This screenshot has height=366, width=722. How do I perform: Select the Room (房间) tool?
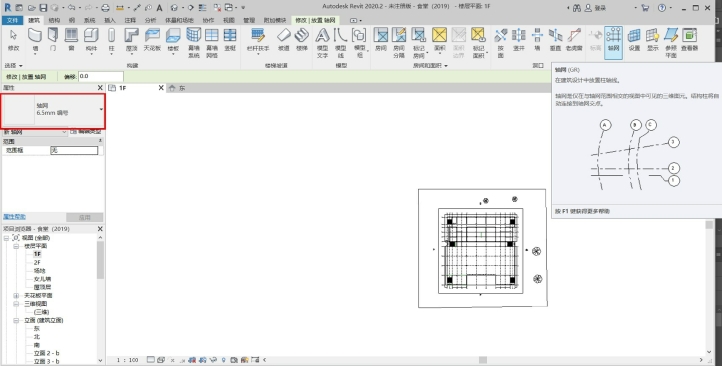tap(380, 40)
